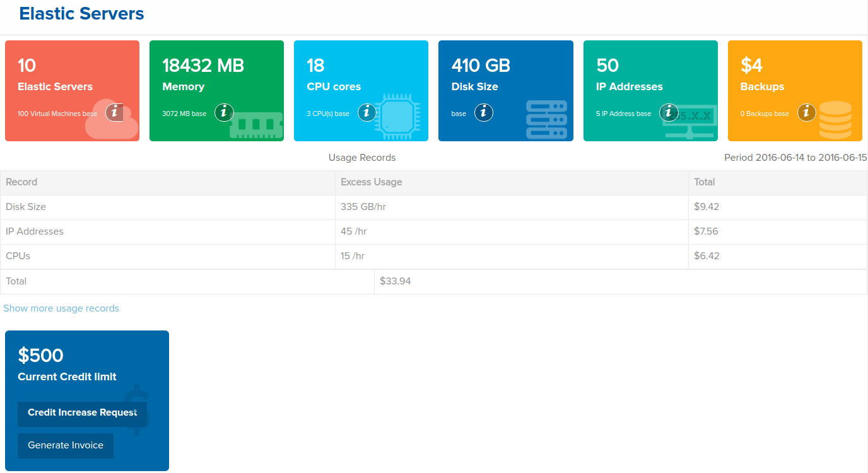Expand more usage records

coord(61,308)
